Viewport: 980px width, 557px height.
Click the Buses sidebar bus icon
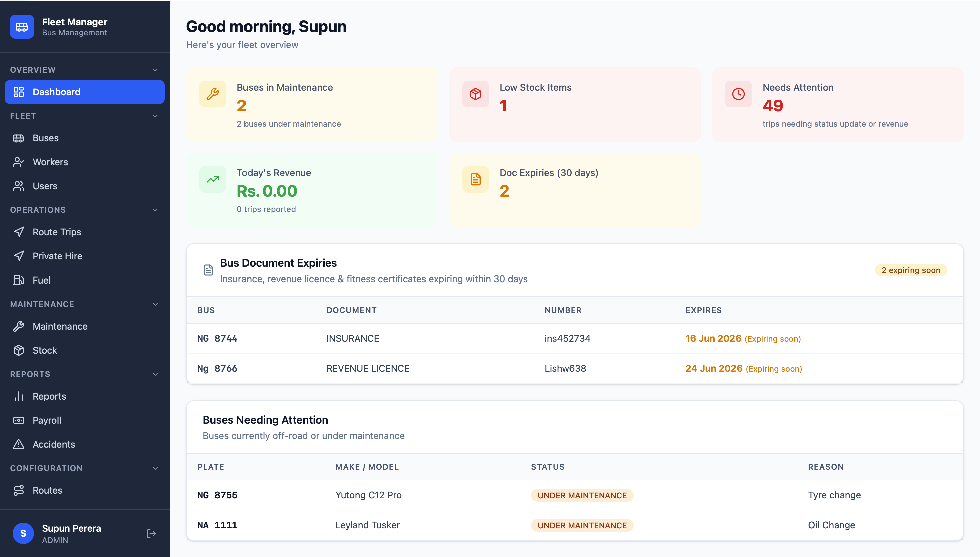coord(18,138)
